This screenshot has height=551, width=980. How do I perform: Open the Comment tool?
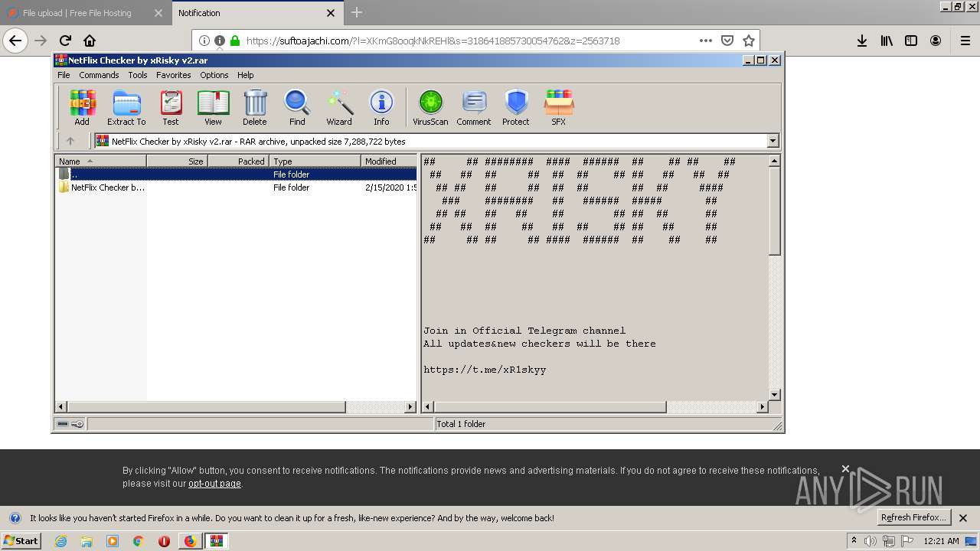click(x=474, y=108)
